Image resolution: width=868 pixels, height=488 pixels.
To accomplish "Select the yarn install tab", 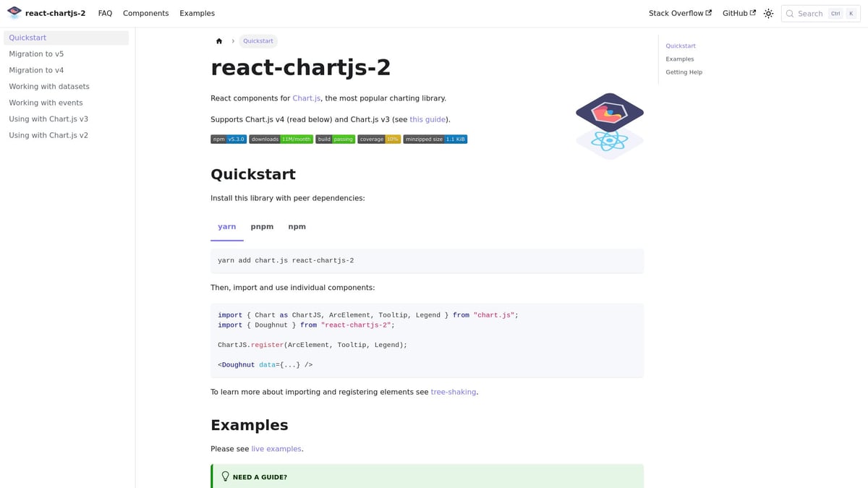I will pos(226,227).
